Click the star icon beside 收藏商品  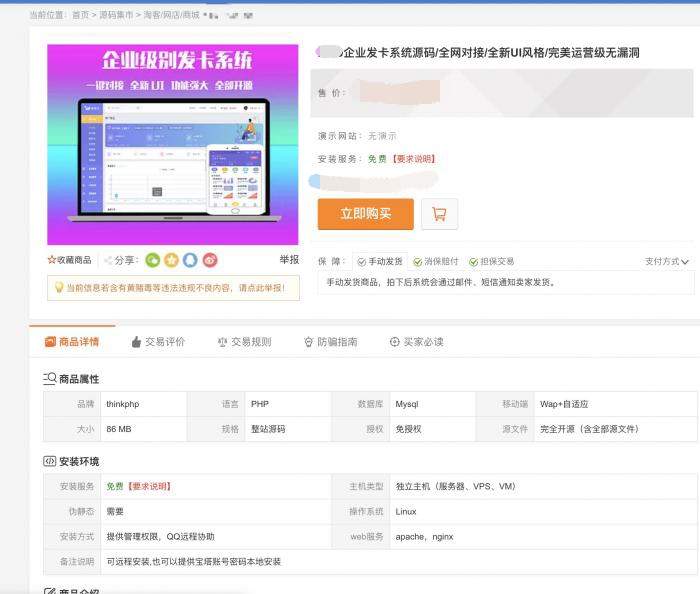(51, 260)
